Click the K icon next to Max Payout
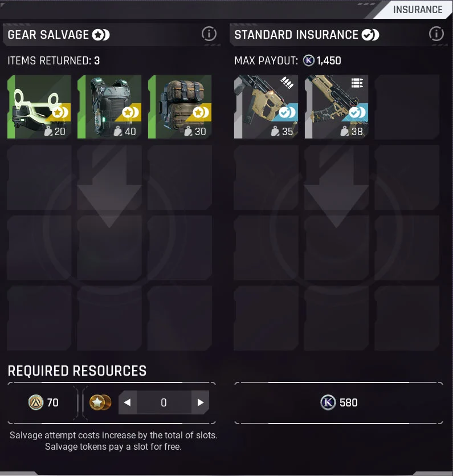Viewport: 453px width, 476px height. (309, 60)
